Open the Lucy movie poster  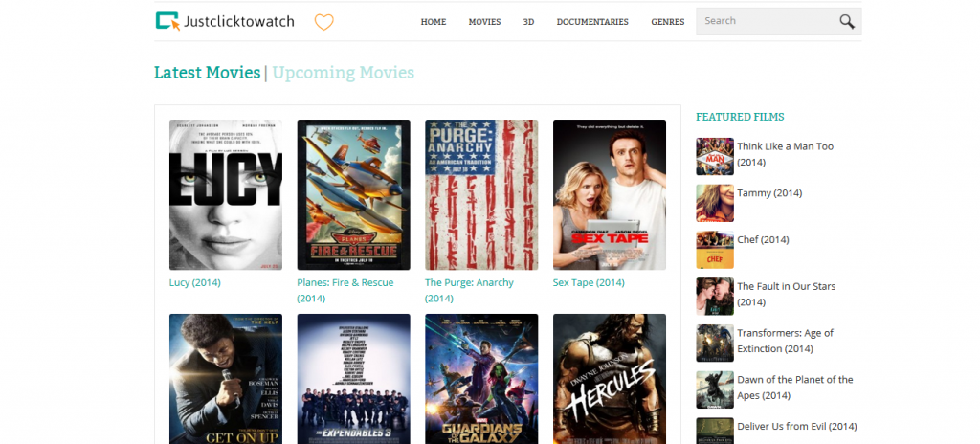226,194
